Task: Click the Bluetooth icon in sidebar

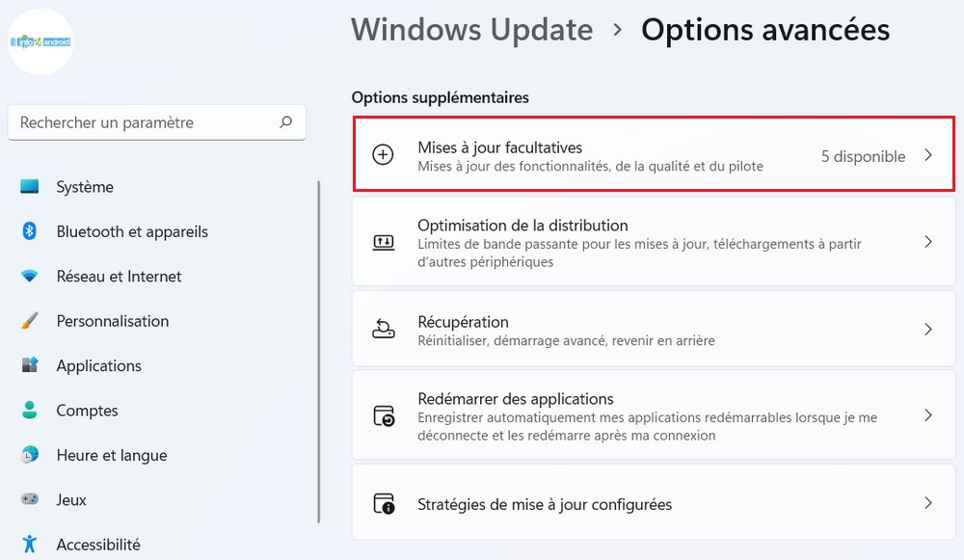Action: point(30,231)
